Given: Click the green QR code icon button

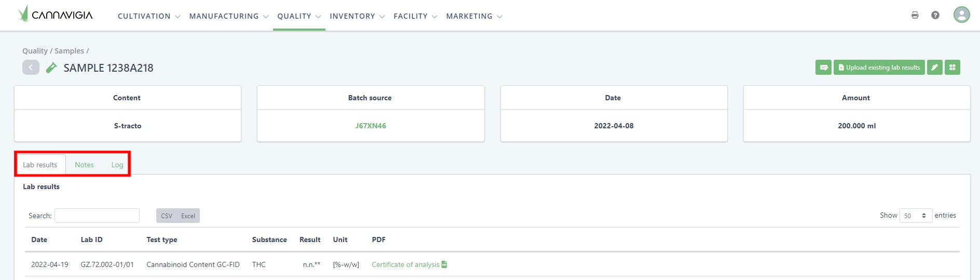Looking at the screenshot, I should pyautogui.click(x=952, y=68).
